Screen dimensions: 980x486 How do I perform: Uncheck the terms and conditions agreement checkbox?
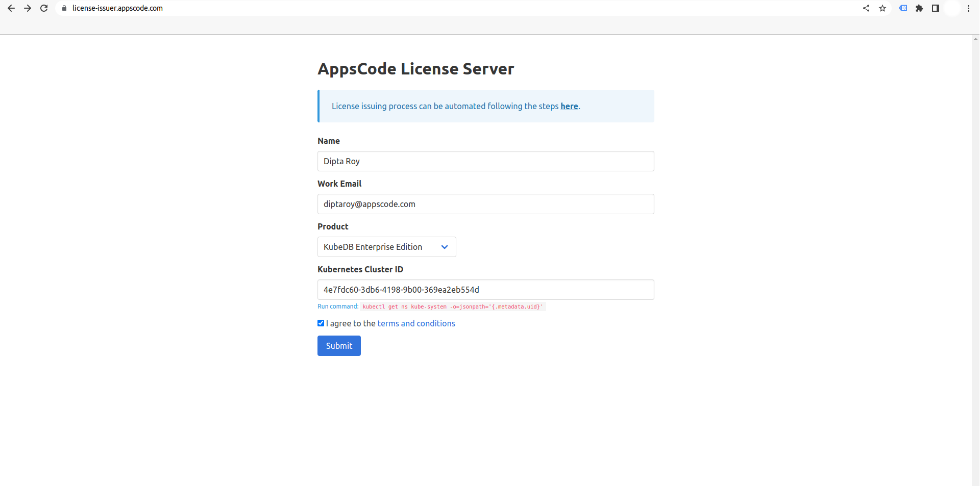[x=321, y=323]
